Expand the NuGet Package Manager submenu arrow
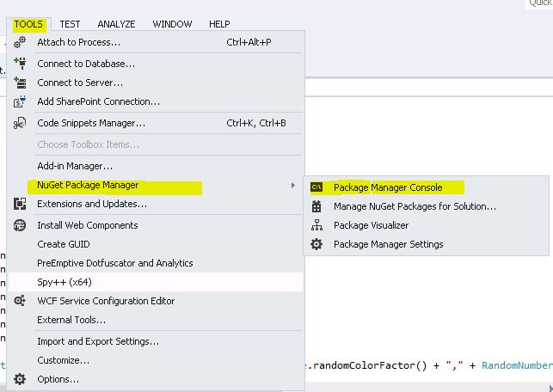 (293, 186)
